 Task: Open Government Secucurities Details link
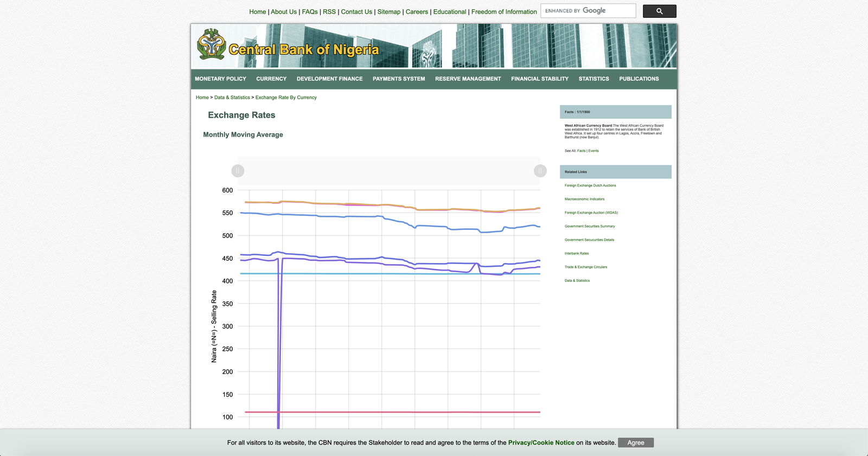pyautogui.click(x=589, y=240)
